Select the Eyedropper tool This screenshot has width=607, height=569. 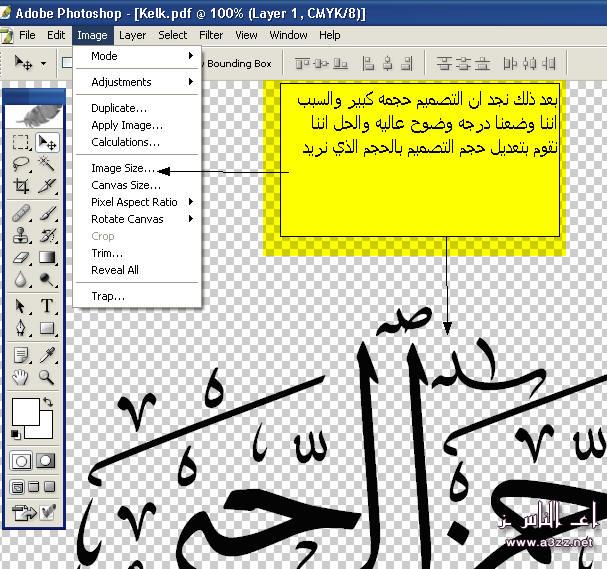[47, 355]
